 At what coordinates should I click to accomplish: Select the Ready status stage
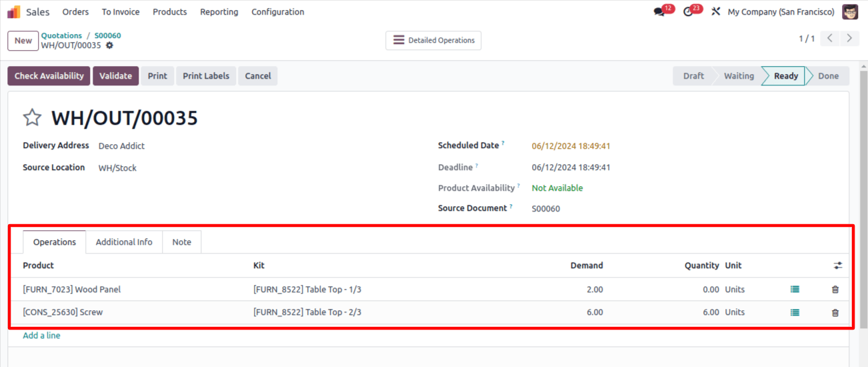click(785, 76)
